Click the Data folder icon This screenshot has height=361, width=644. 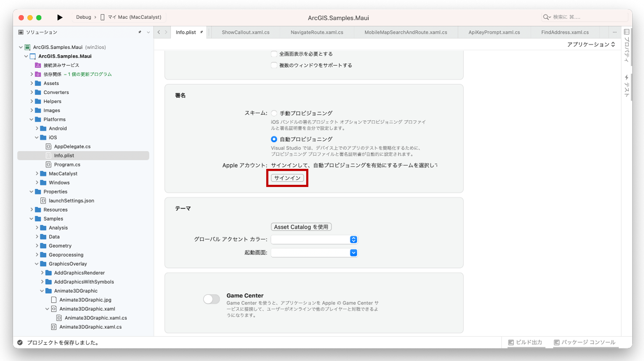pyautogui.click(x=43, y=237)
